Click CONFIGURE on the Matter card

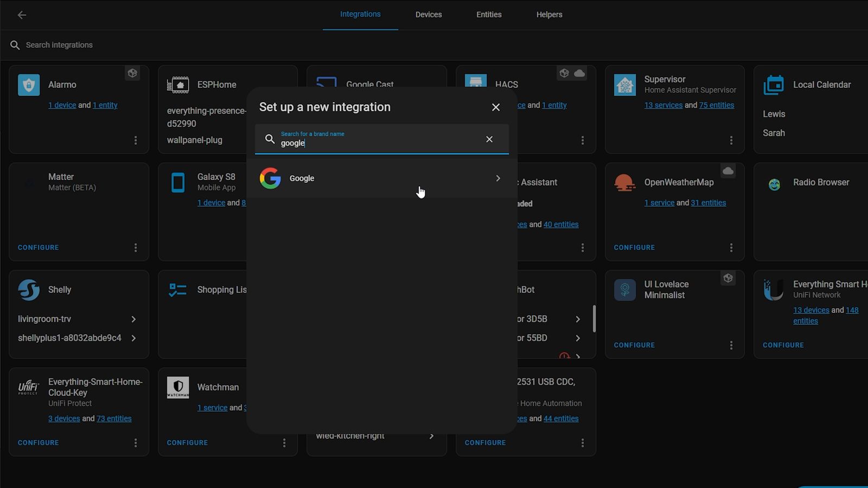38,247
